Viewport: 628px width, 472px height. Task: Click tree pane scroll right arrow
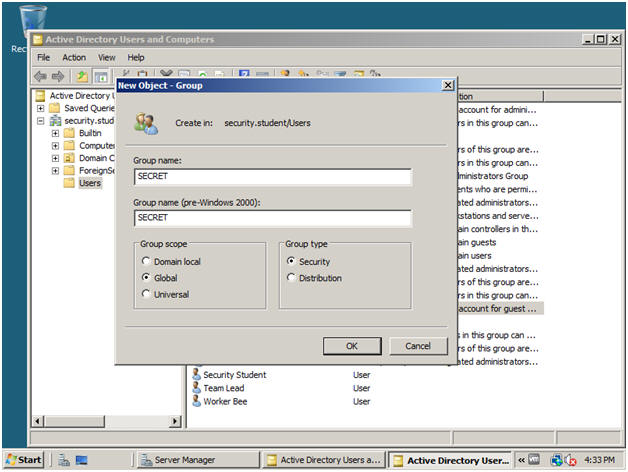pyautogui.click(x=175, y=421)
